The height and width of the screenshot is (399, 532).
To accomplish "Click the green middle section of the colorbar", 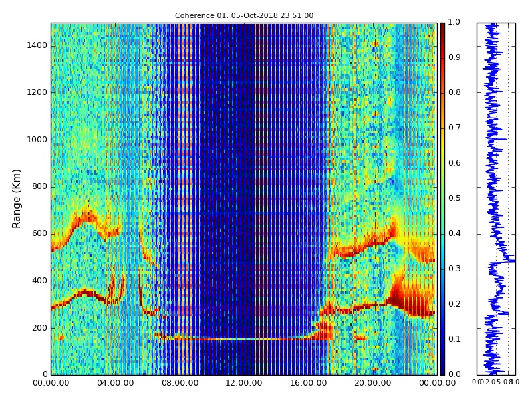I will (x=442, y=199).
